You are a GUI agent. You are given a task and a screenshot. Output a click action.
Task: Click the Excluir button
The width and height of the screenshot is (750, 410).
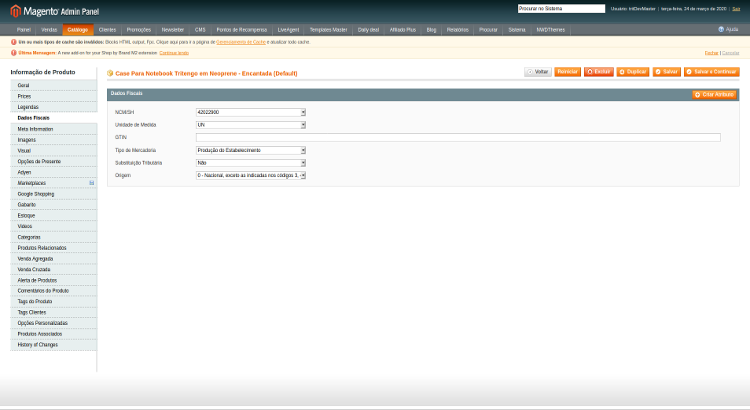598,72
